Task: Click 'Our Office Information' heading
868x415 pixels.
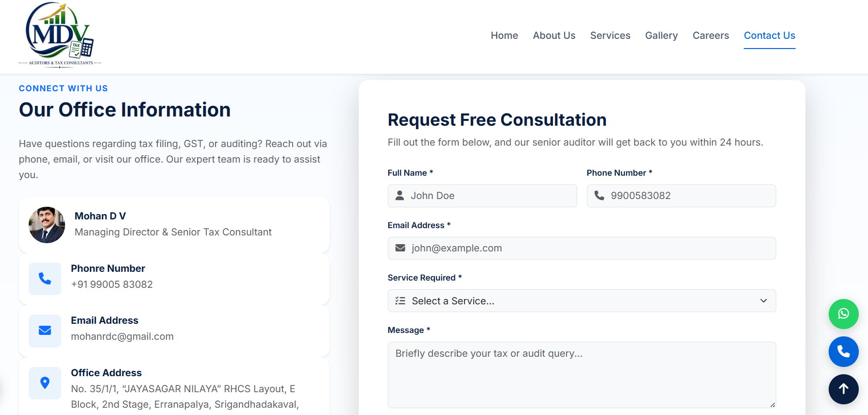Action: point(125,110)
